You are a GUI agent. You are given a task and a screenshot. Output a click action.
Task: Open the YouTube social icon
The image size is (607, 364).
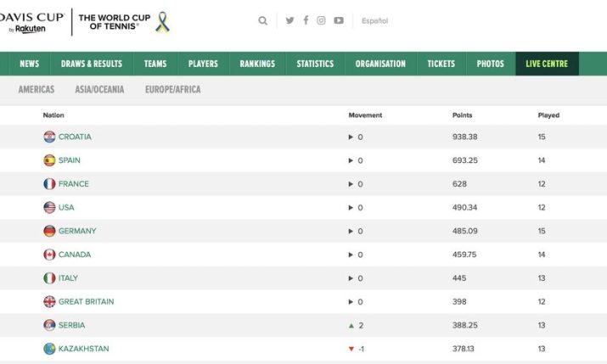coord(339,21)
